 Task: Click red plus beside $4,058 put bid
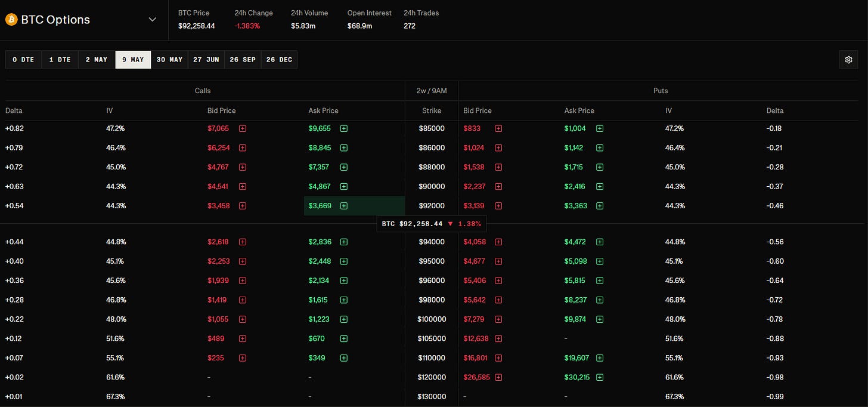[x=498, y=242]
